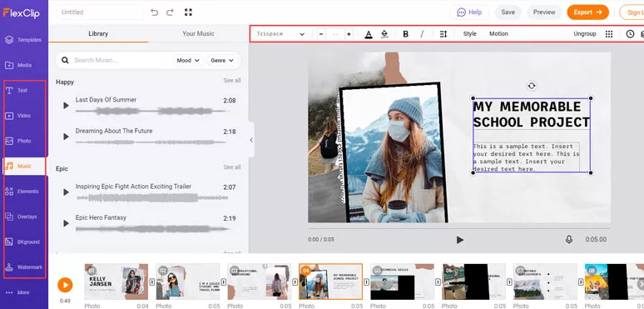Open the text fill highlight color tool
Image resolution: width=644 pixels, height=309 pixels.
point(384,34)
